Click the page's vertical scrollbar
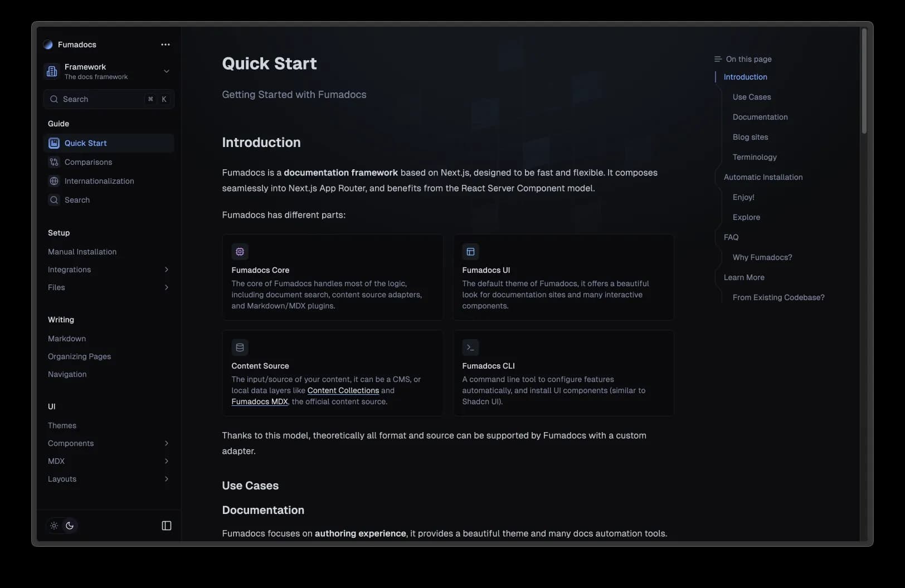Viewport: 905px width, 588px height. click(864, 81)
